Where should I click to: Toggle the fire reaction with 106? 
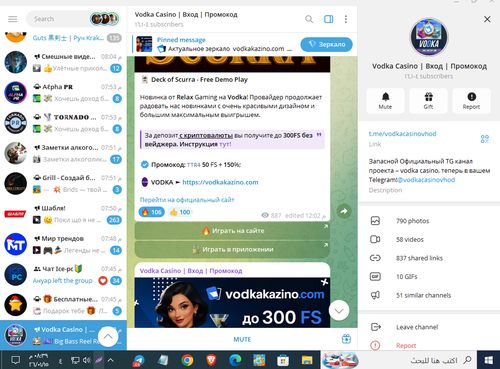(x=151, y=212)
